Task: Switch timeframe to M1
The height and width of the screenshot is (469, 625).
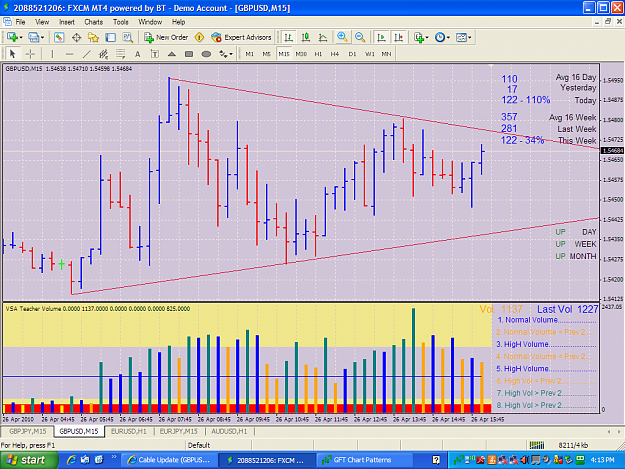Action: [250, 54]
